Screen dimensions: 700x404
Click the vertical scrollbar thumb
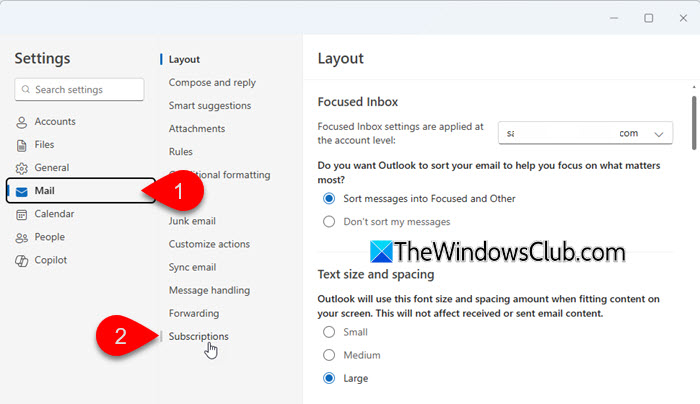[694, 123]
